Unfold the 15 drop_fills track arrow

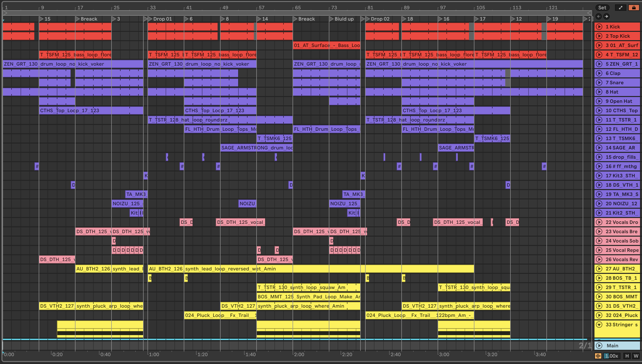click(x=599, y=157)
